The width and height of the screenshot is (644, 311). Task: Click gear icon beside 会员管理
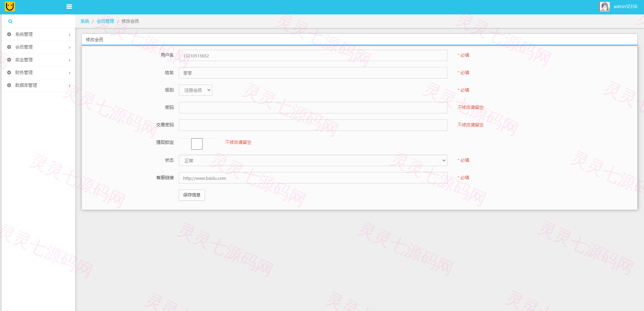(9, 47)
